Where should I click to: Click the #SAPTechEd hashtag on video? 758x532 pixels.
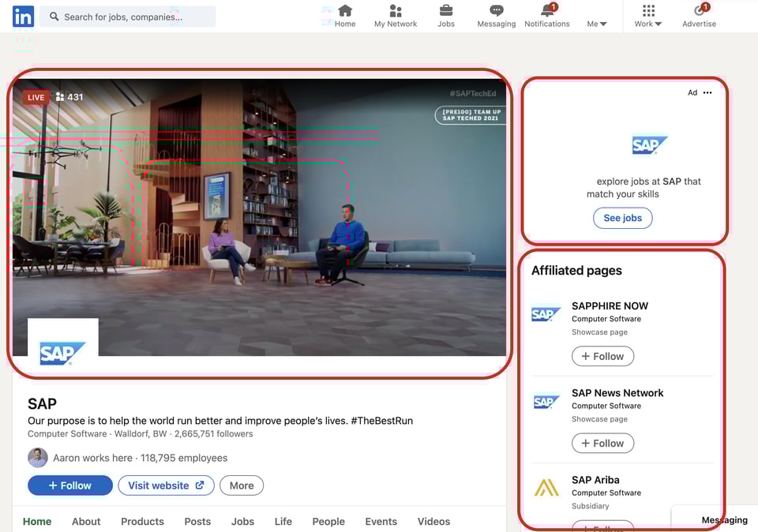(x=473, y=94)
